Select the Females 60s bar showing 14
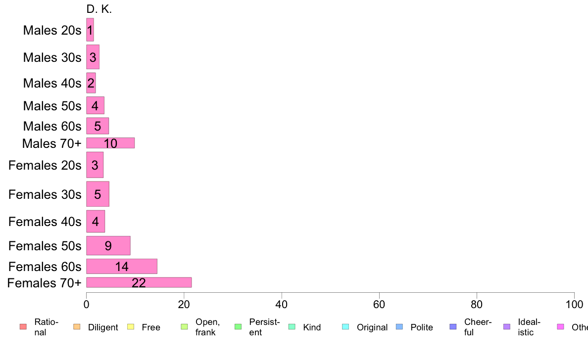Viewport: 588px width, 364px height. coord(122,266)
